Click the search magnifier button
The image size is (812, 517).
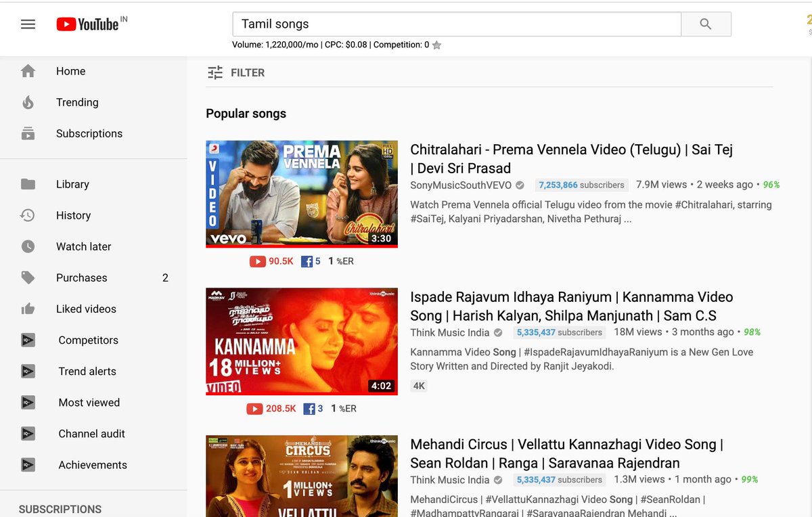click(706, 24)
